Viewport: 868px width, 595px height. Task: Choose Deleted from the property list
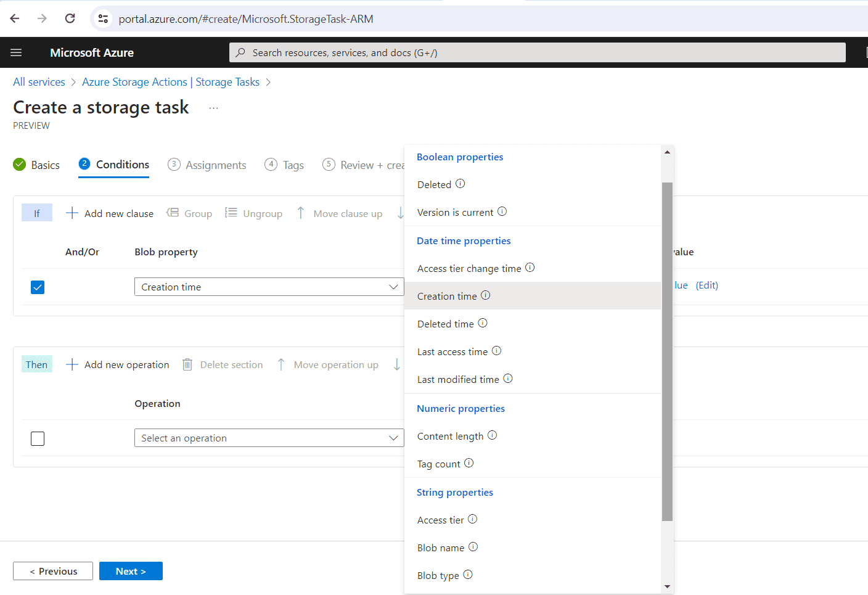click(533, 184)
